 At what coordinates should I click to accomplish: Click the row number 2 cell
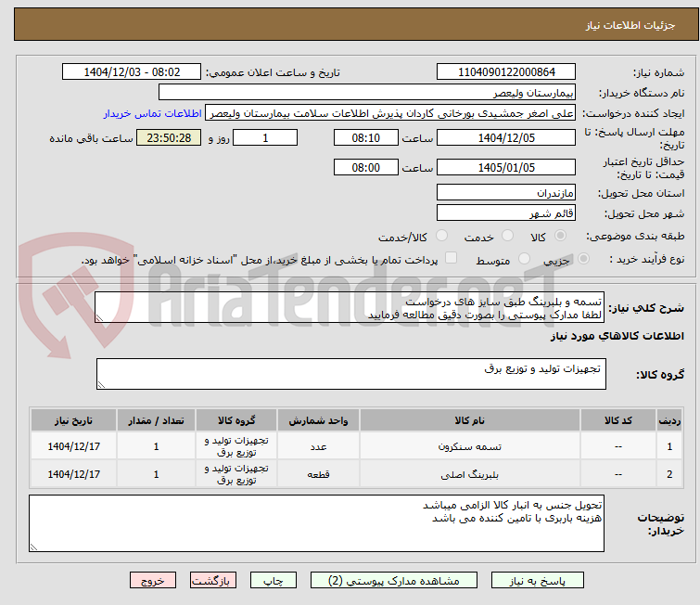669,474
